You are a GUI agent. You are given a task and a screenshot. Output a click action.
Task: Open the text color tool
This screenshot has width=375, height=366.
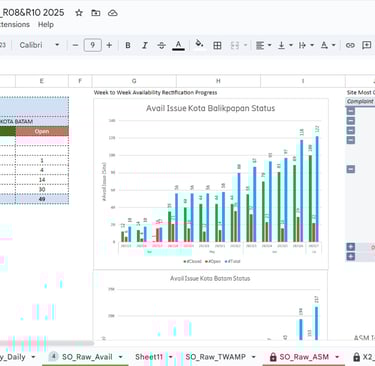click(178, 45)
